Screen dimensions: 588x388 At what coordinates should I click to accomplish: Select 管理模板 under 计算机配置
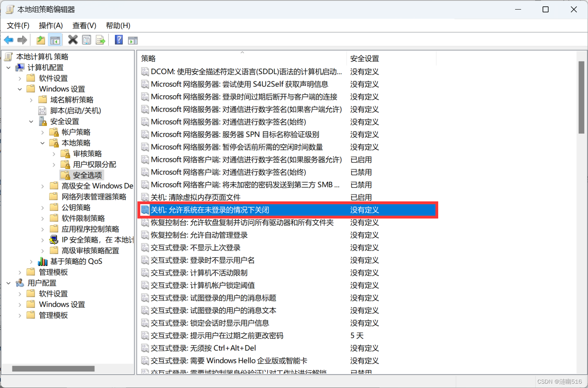click(53, 272)
